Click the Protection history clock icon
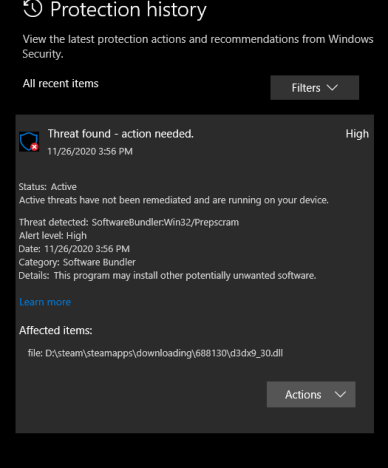 pos(33,9)
